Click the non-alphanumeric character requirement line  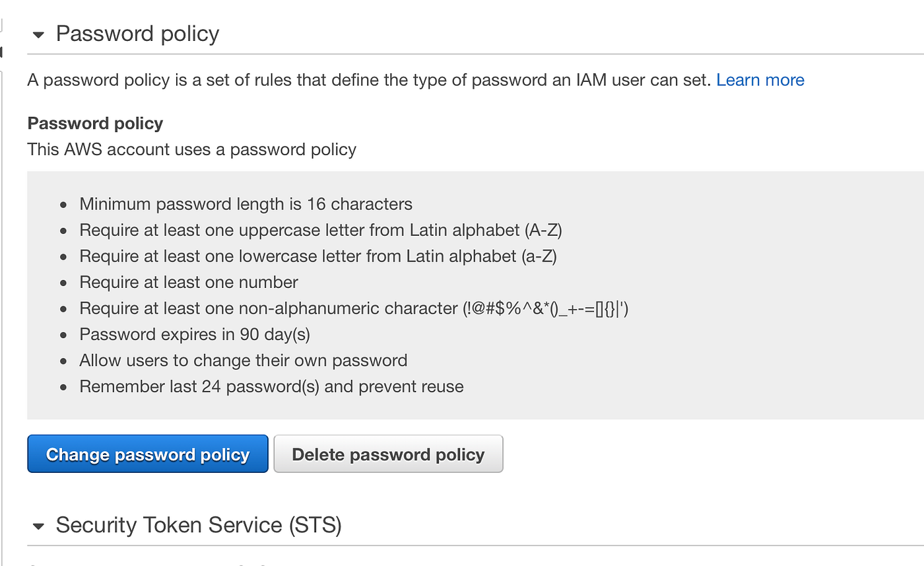point(354,308)
